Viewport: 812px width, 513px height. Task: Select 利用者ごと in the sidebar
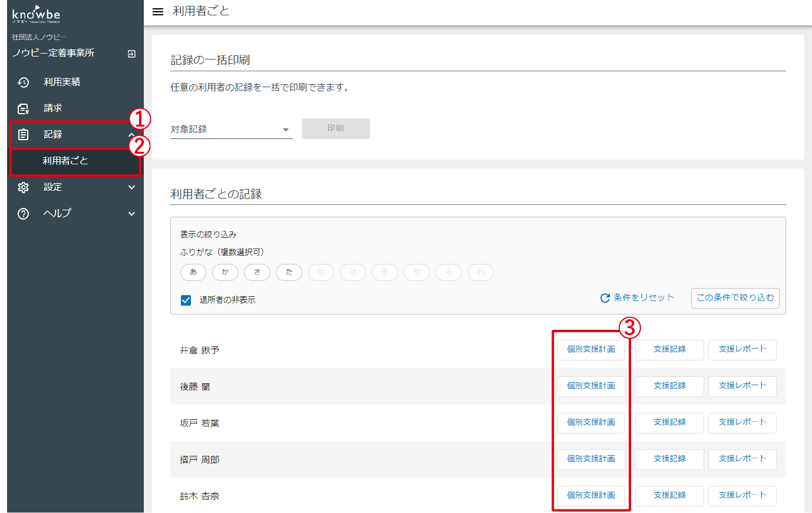(x=65, y=161)
